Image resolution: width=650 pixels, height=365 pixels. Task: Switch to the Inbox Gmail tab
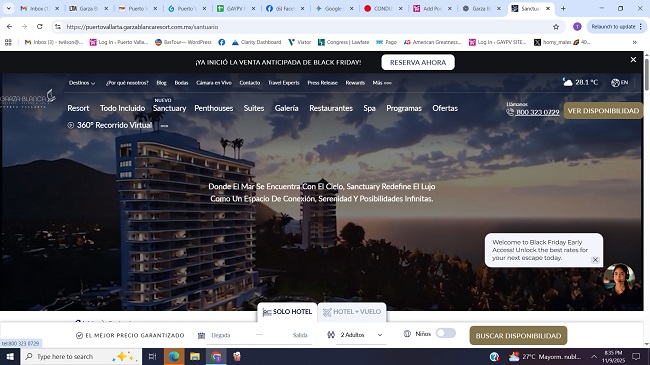point(40,8)
